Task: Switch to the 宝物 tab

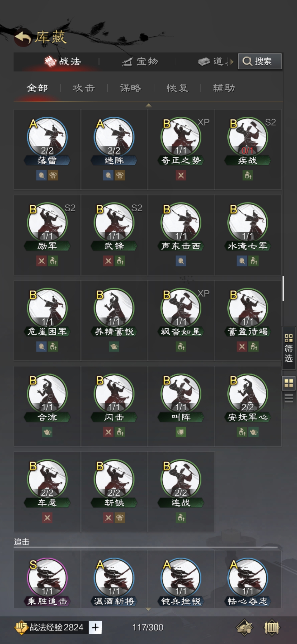Action: 140,62
